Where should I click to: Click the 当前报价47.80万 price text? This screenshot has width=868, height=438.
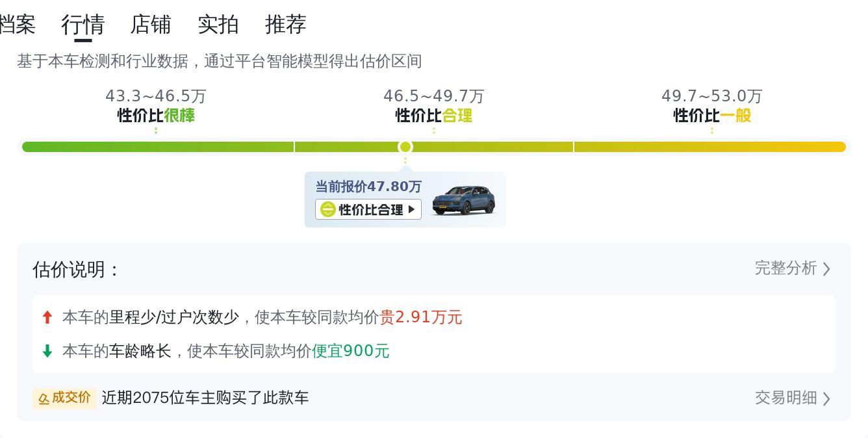(368, 187)
